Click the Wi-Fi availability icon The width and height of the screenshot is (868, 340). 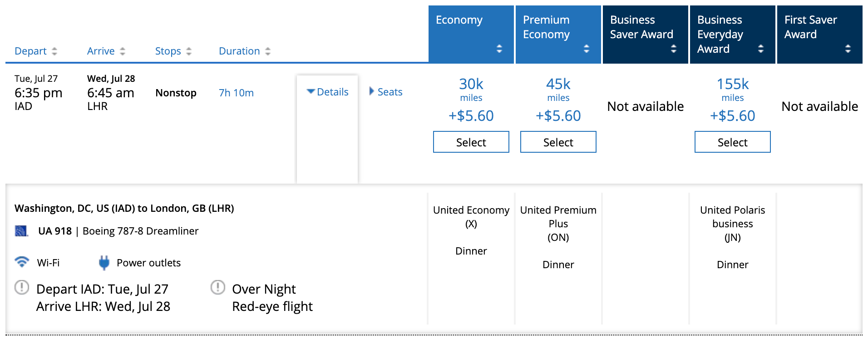coord(21,262)
